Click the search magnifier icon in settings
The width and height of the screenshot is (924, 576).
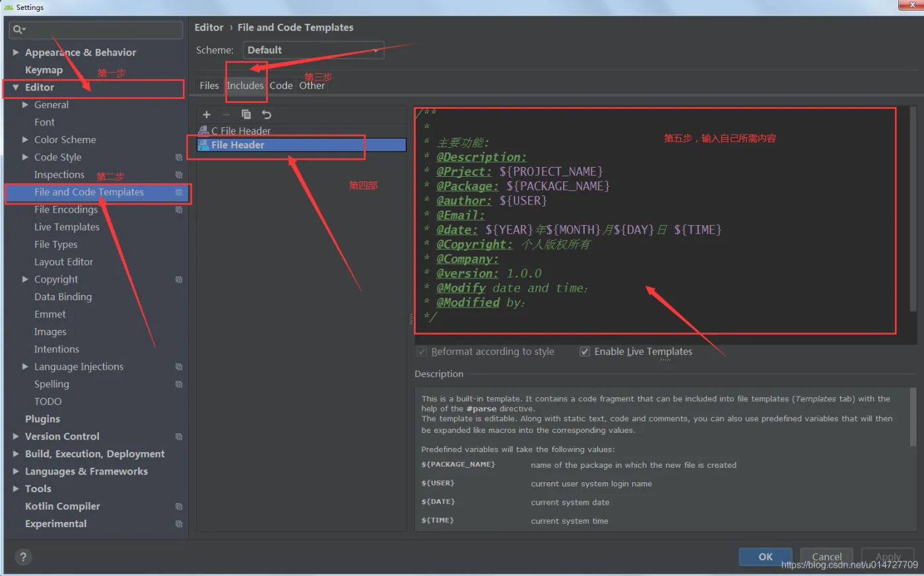[x=18, y=30]
